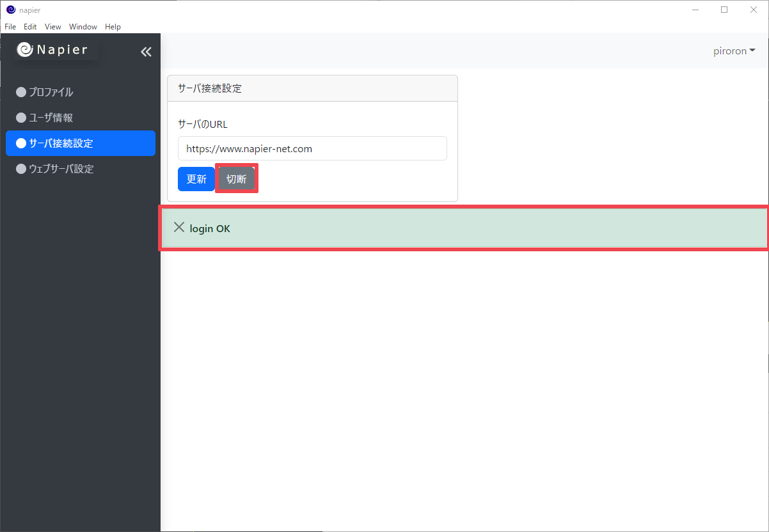Click the napier app icon in title bar

pyautogui.click(x=11, y=10)
